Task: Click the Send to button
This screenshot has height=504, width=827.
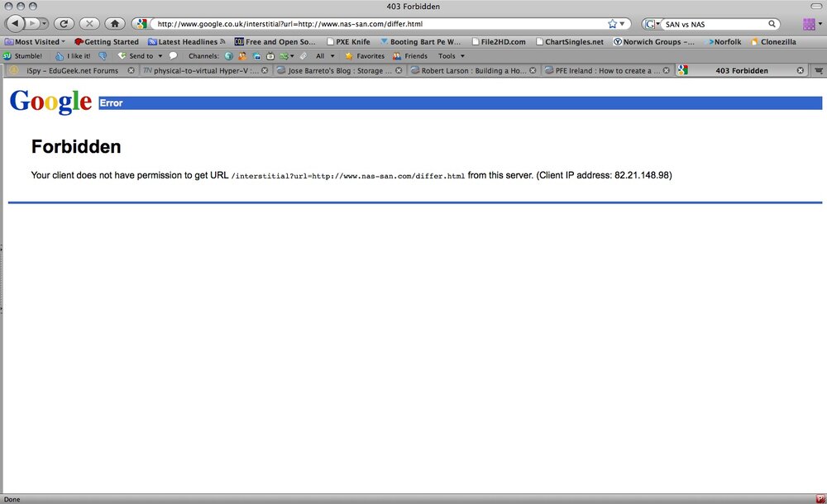Action: pyautogui.click(x=136, y=56)
